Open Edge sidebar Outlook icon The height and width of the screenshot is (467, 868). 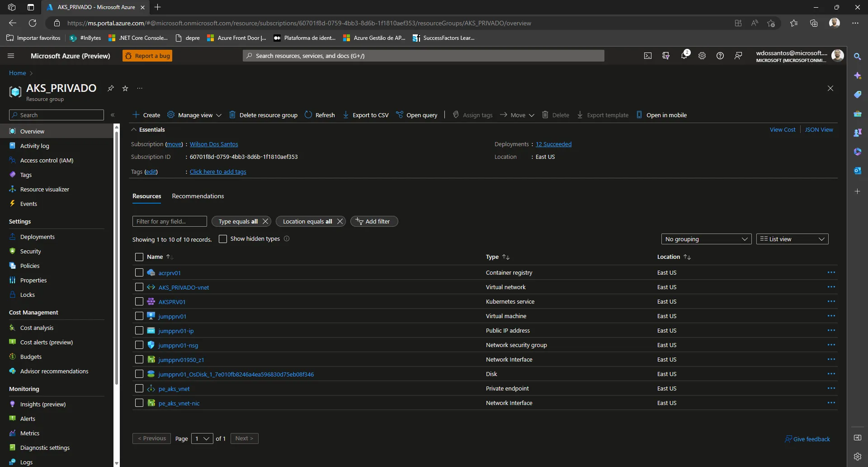(x=857, y=171)
